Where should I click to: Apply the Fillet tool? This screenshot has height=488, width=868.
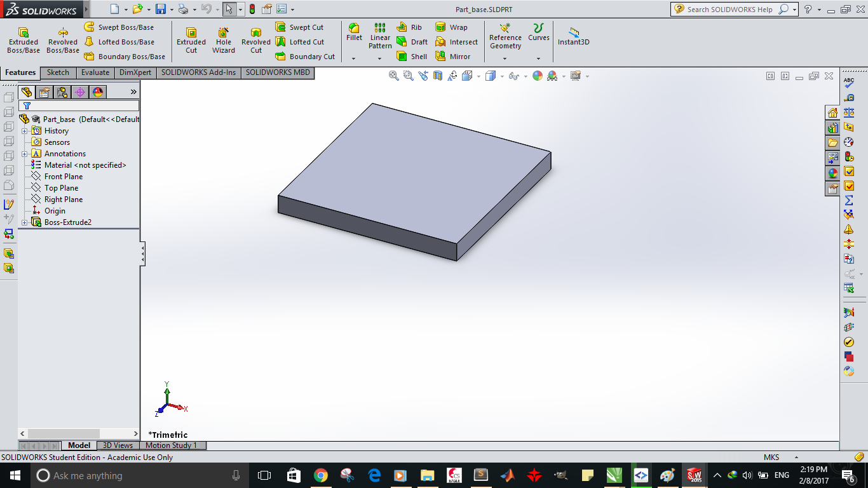click(354, 32)
